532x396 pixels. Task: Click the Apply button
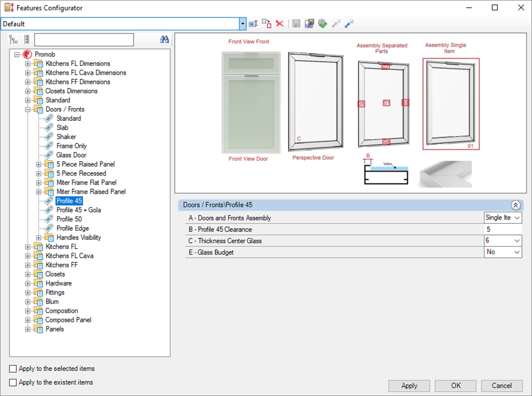[x=409, y=386]
